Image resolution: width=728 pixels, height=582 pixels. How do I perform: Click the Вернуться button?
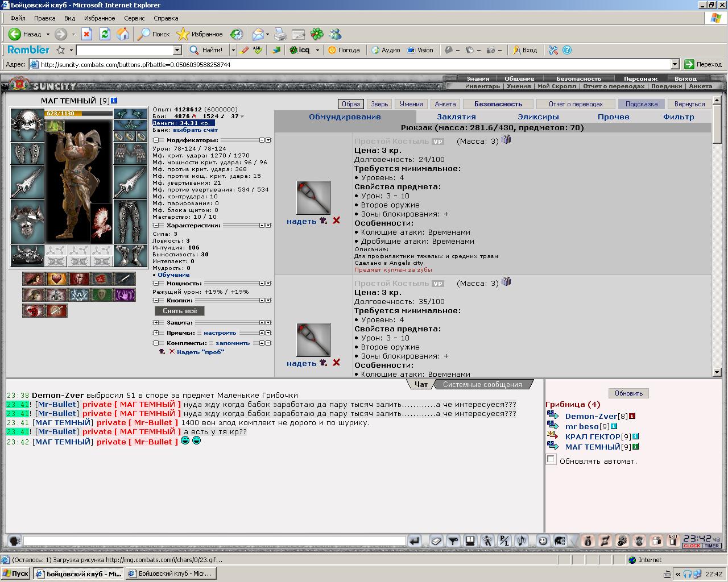point(689,104)
